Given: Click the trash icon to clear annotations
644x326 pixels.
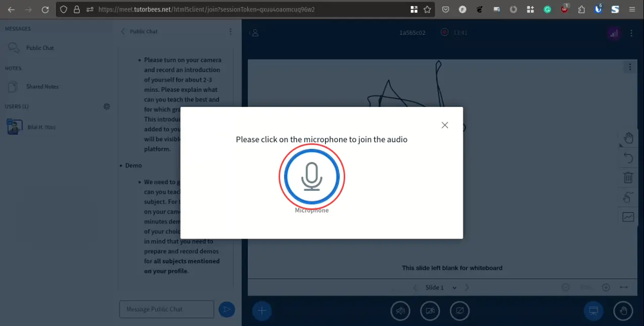Looking at the screenshot, I should pos(628,178).
